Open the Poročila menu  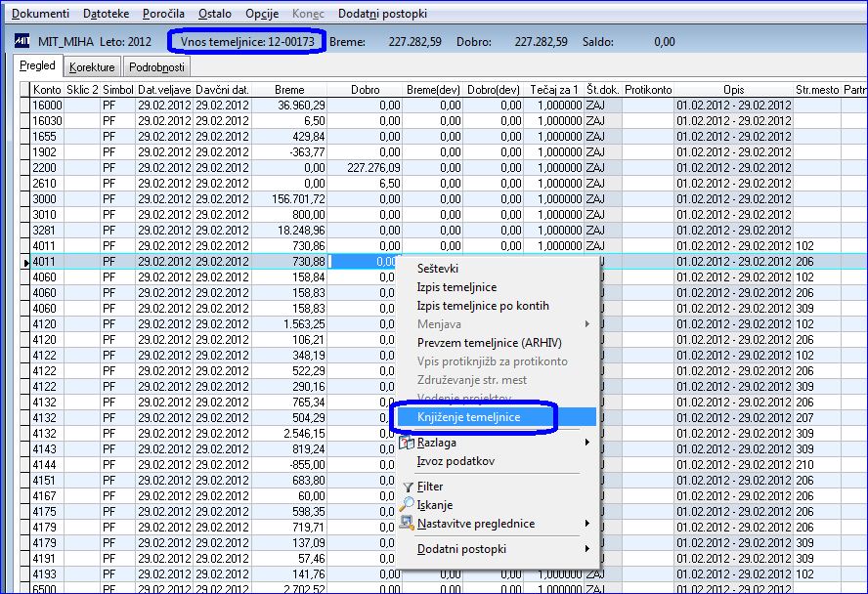coord(163,14)
